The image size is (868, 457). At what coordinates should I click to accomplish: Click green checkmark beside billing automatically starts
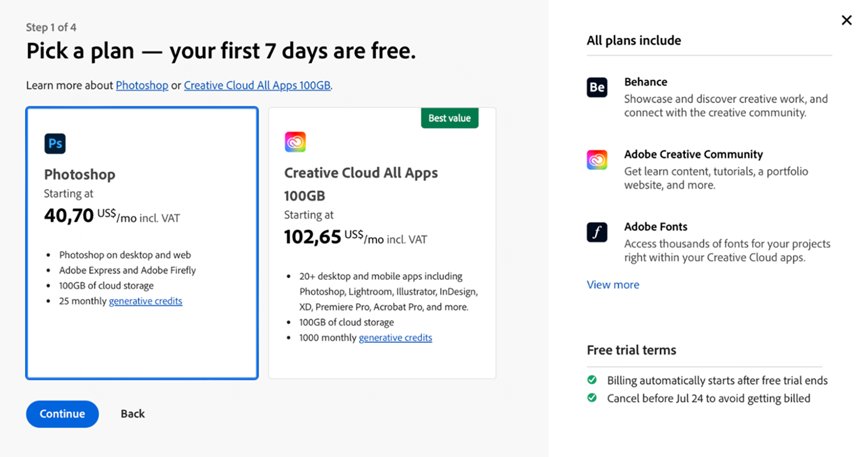pos(592,380)
